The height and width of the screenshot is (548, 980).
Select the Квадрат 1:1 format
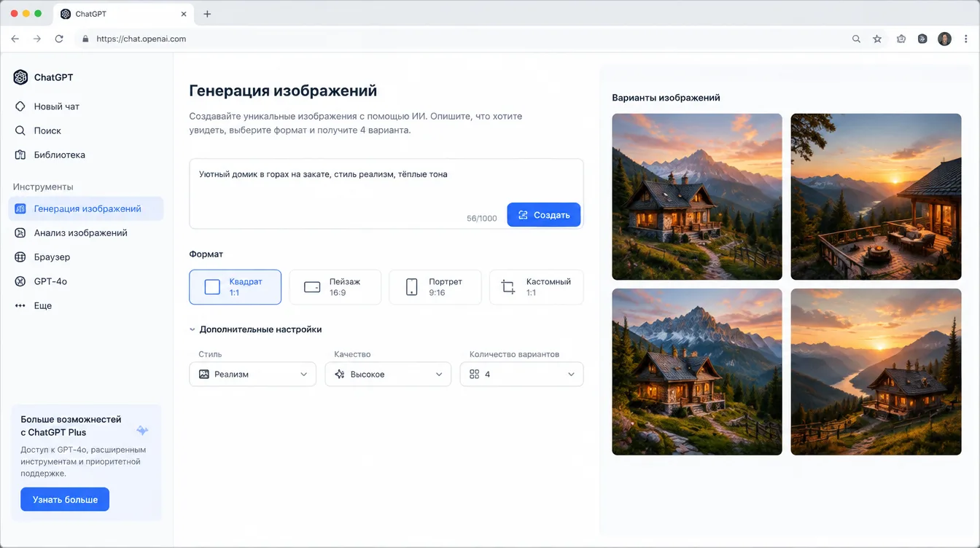235,287
